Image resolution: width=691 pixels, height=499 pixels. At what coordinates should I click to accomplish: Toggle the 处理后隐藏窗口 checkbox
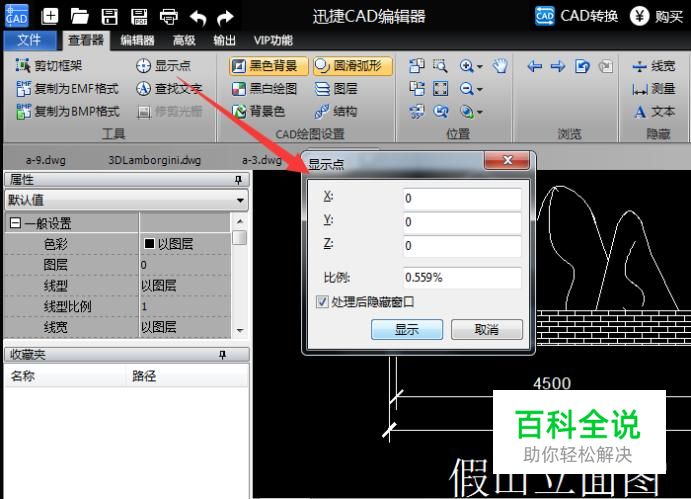(322, 302)
